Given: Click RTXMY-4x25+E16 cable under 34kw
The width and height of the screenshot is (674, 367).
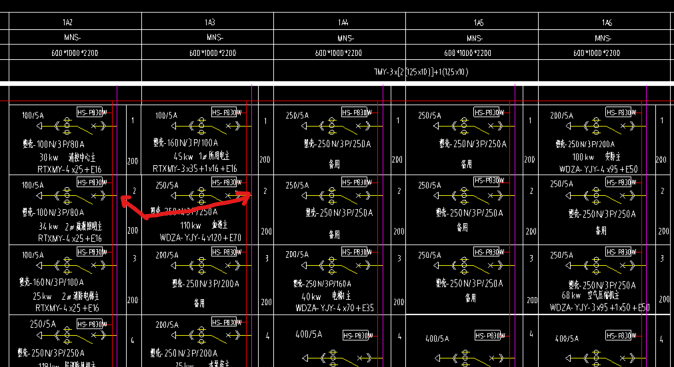Looking at the screenshot, I should pyautogui.click(x=70, y=238).
